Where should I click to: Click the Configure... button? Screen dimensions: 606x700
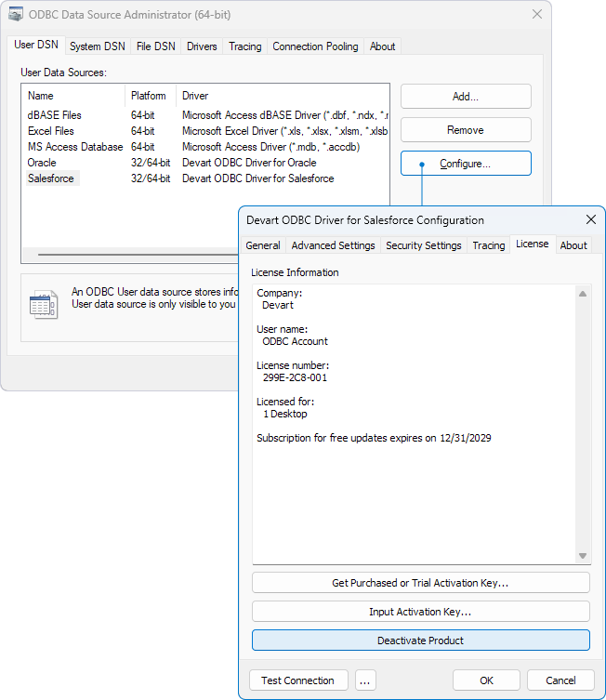click(466, 164)
